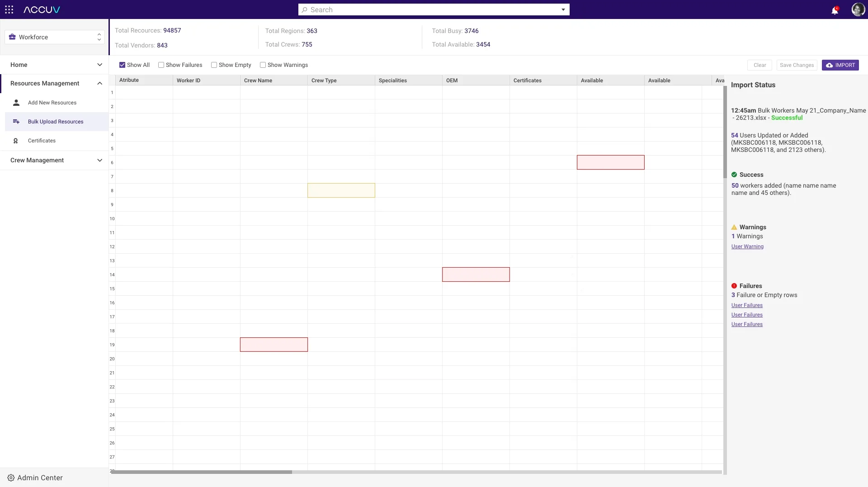The height and width of the screenshot is (487, 868).
Task: Expand the search bar dropdown arrow
Action: [x=563, y=9]
